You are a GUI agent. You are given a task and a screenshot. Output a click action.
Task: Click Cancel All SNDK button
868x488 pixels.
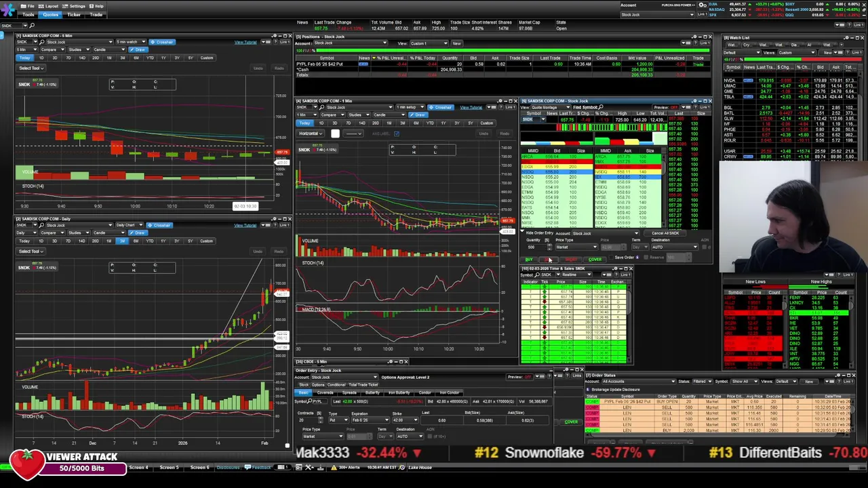point(665,233)
